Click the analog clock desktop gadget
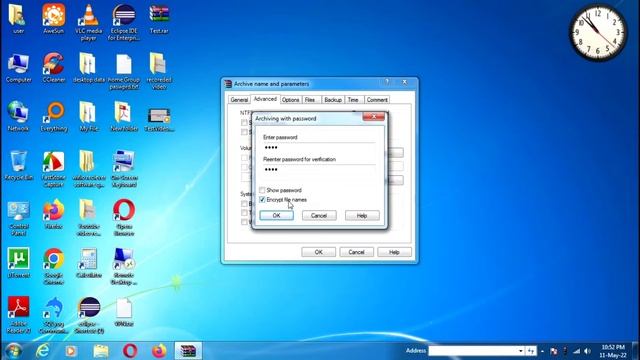This screenshot has height=360, width=640. [x=598, y=32]
